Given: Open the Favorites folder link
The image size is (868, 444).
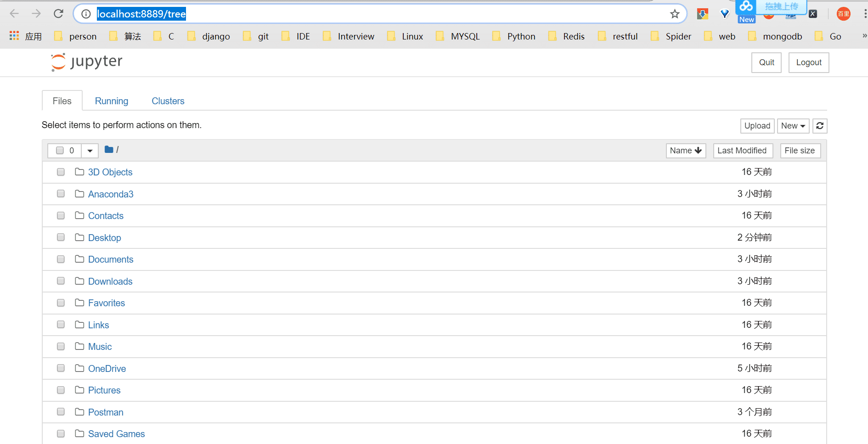Looking at the screenshot, I should coord(107,303).
